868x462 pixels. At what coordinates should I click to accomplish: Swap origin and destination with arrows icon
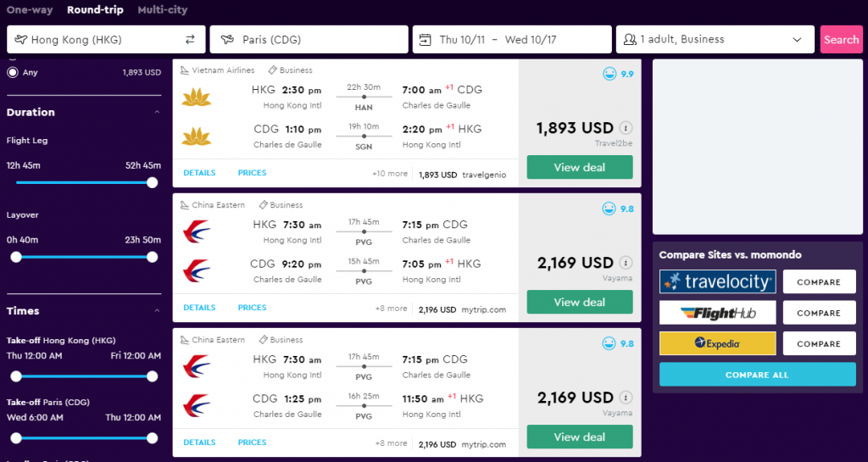pyautogui.click(x=190, y=39)
